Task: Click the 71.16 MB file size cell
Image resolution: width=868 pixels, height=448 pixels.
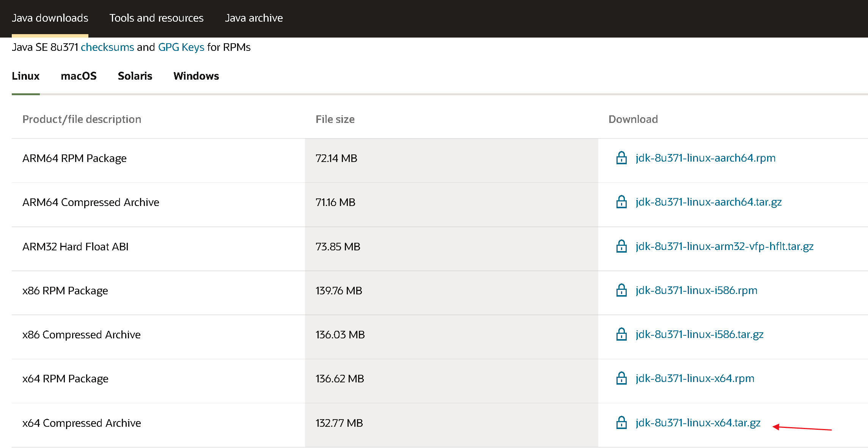Action: 451,205
